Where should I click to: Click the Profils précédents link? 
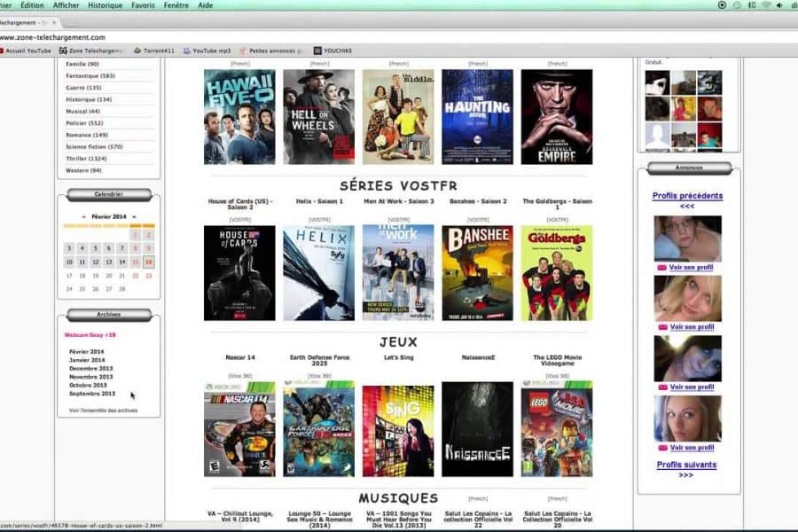[x=687, y=196]
